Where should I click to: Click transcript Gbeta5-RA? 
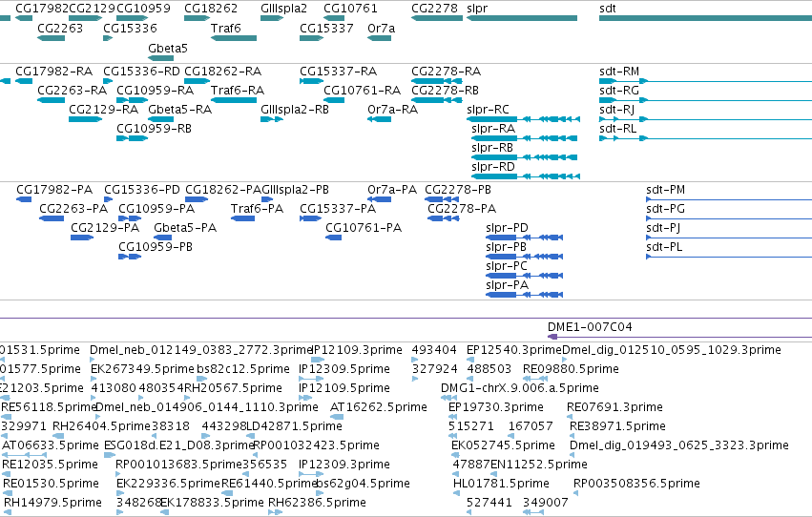(160, 119)
